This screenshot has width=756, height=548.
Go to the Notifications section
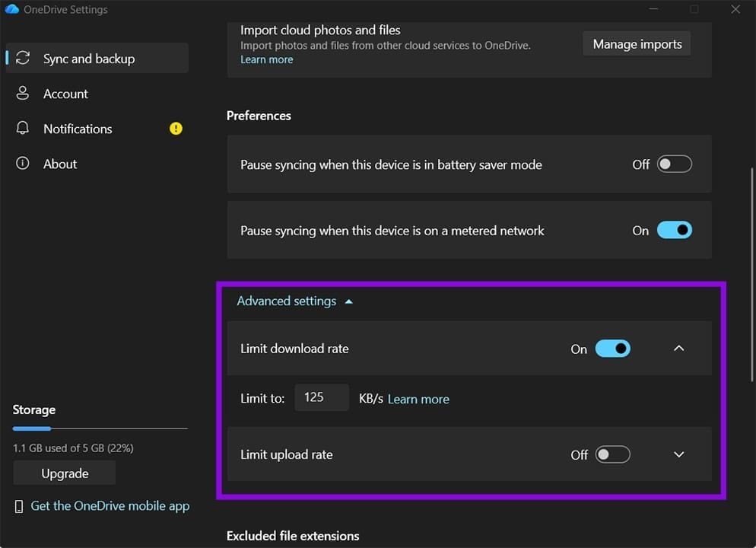[x=97, y=129]
